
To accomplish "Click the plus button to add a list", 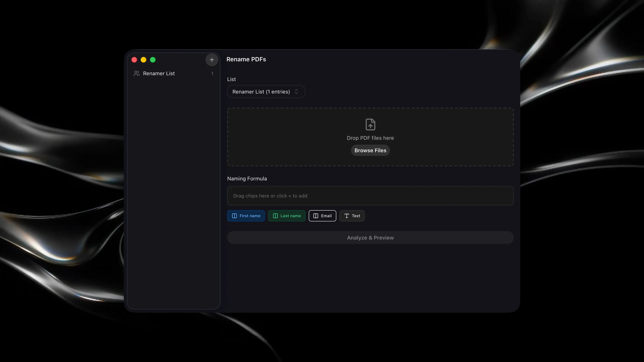I will [212, 60].
